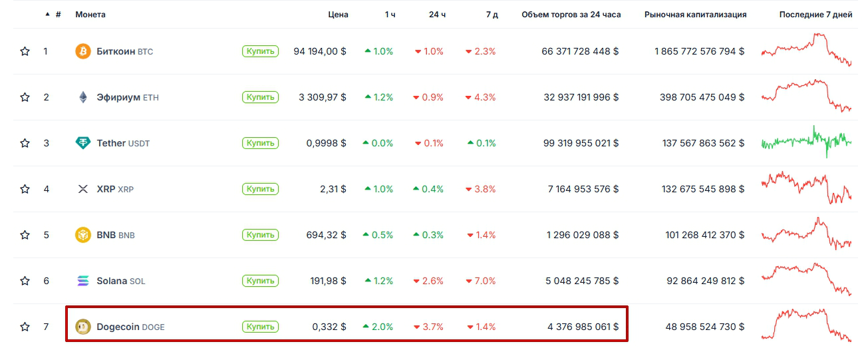The image size is (868, 348).
Task: Toggle favorite star for Tether
Action: pos(25,143)
